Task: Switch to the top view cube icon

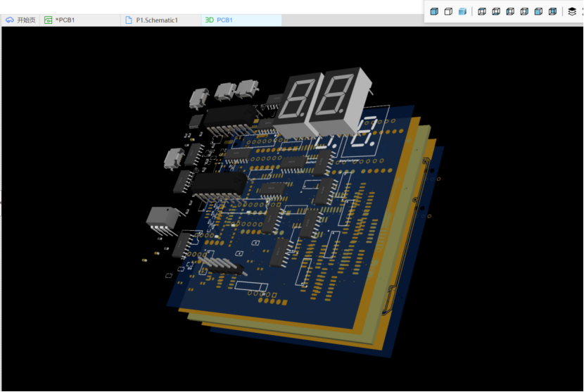Action: point(482,11)
